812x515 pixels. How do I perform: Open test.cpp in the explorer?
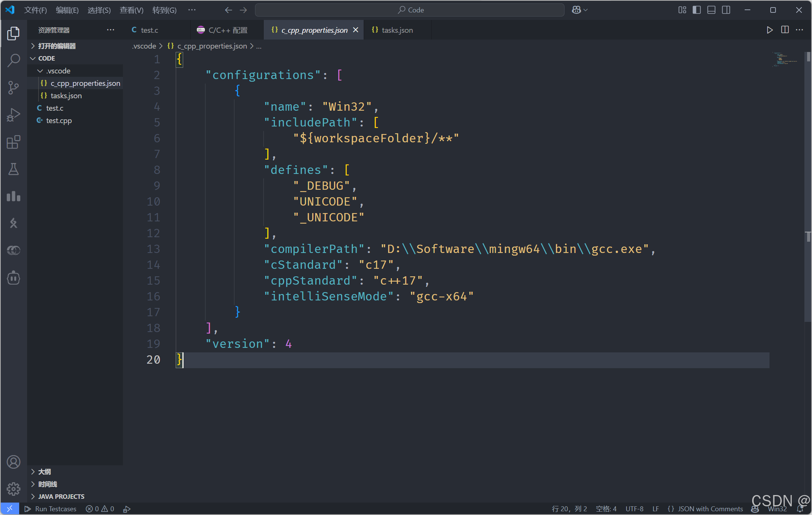pos(59,120)
